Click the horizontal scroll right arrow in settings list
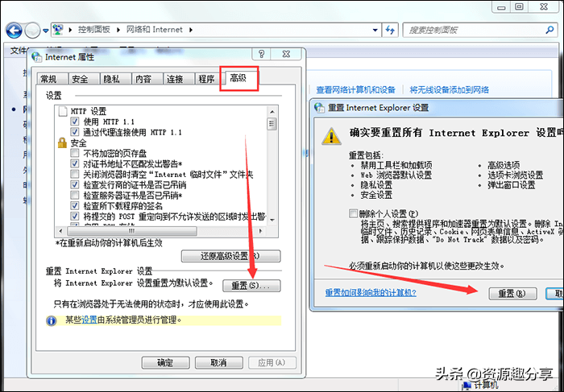The image size is (564, 392). click(261, 231)
